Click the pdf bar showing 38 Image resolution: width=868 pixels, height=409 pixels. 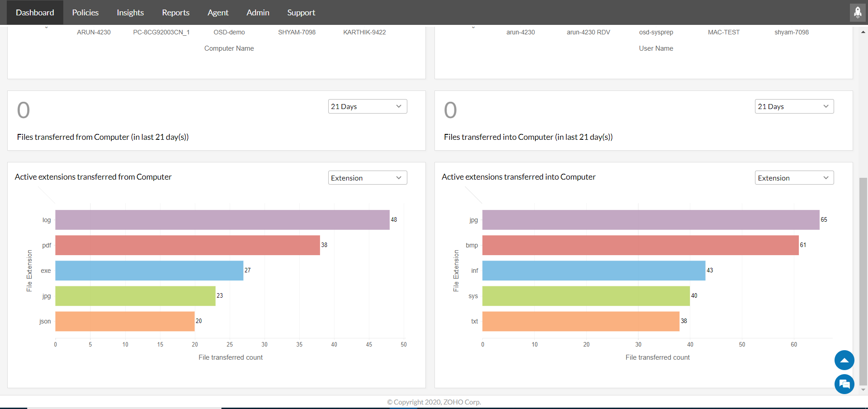(x=188, y=245)
